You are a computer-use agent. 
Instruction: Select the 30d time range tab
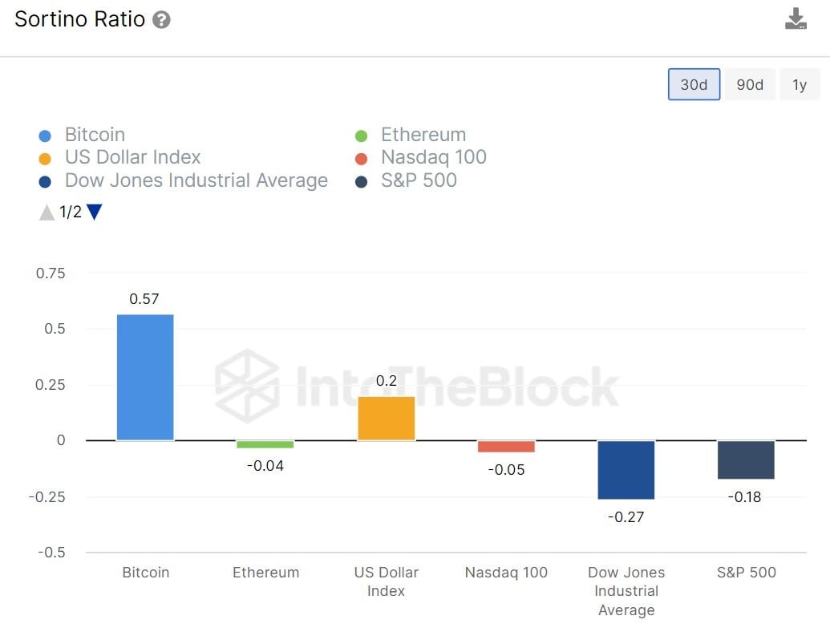[x=694, y=84]
